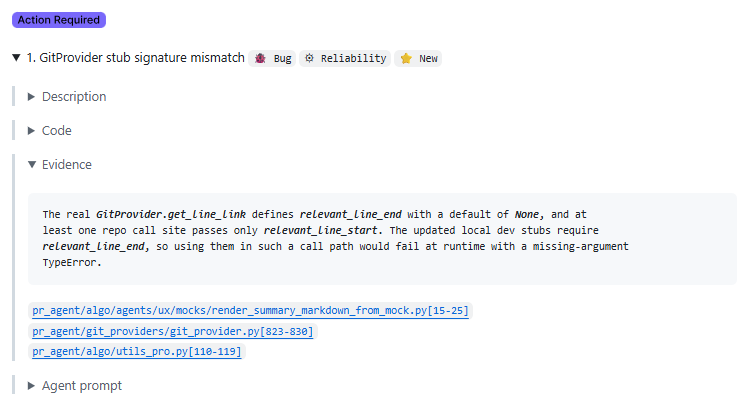
Task: Click the evidence explanation text block
Action: [340, 238]
